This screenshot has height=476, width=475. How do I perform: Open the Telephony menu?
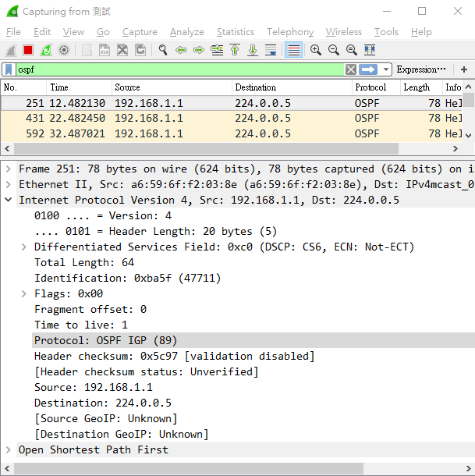coord(290,32)
